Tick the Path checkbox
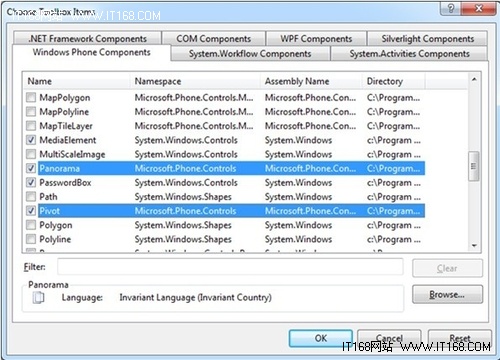The width and height of the screenshot is (500, 360). 31,197
